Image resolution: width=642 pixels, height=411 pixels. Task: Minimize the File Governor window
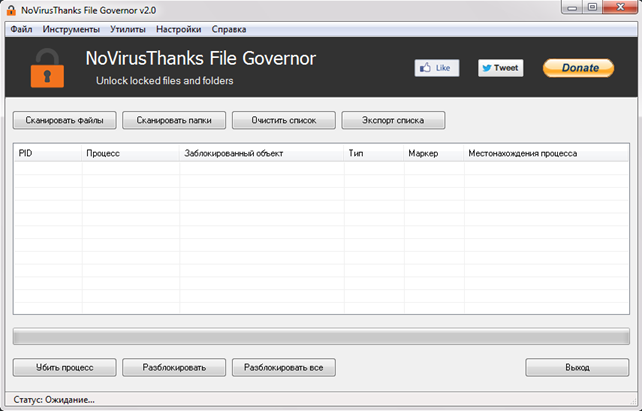[x=572, y=7]
